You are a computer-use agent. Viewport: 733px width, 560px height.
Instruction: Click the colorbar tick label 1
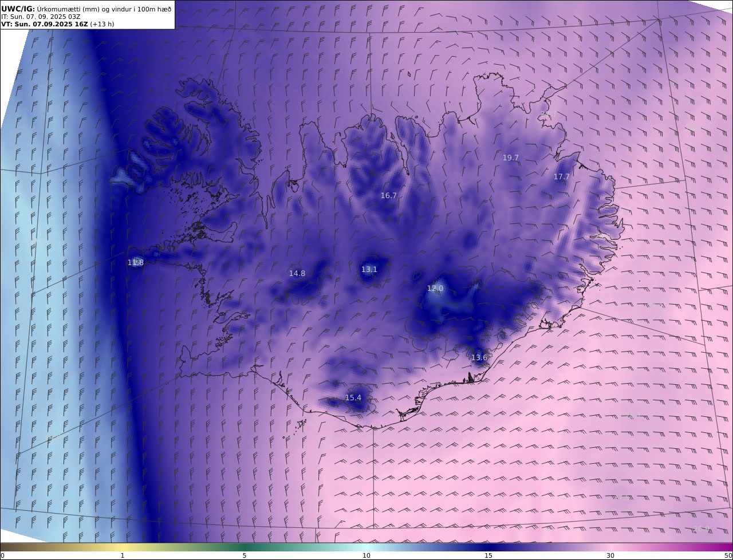point(122,555)
